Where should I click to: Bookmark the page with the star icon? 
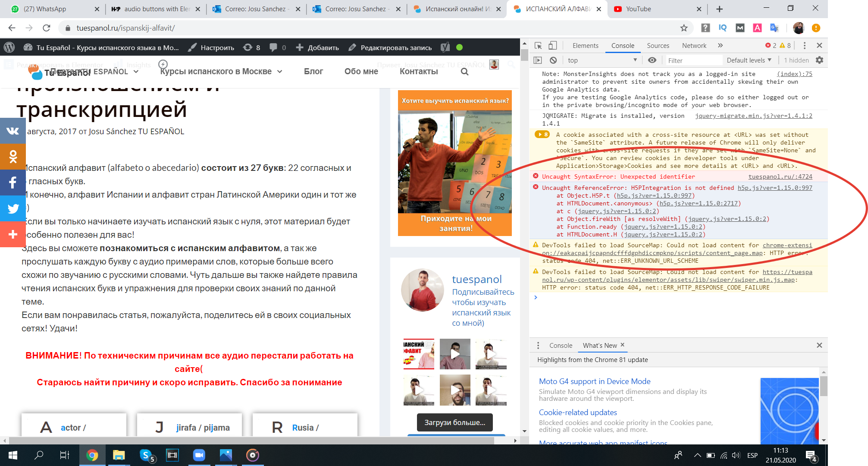point(683,28)
